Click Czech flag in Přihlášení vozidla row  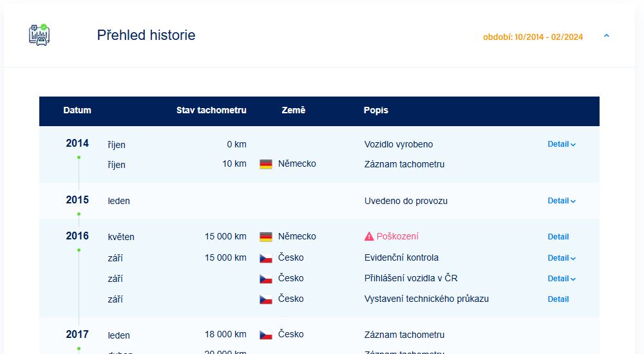(x=266, y=279)
